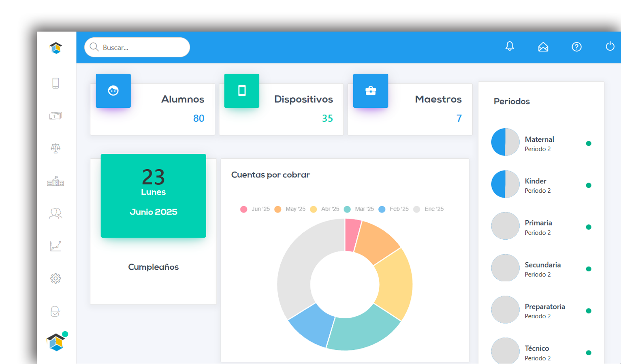Image resolution: width=621 pixels, height=364 pixels.
Task: Focus the Buscar search field
Action: [137, 47]
